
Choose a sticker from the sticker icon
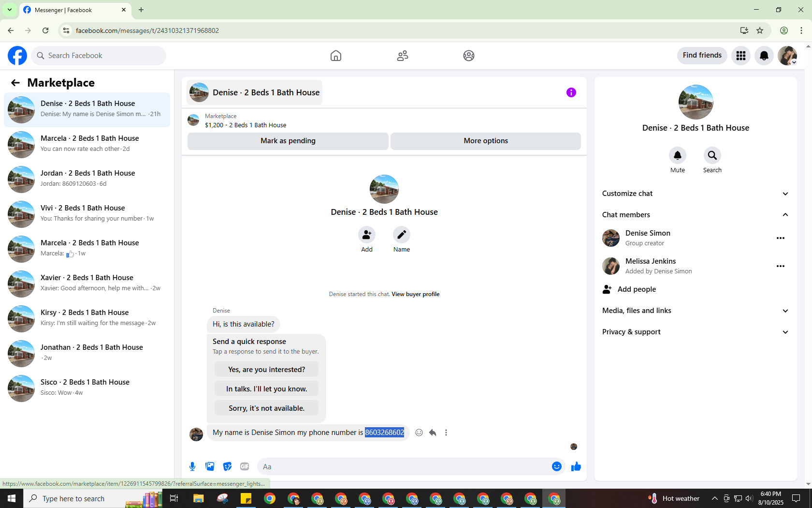point(227,466)
